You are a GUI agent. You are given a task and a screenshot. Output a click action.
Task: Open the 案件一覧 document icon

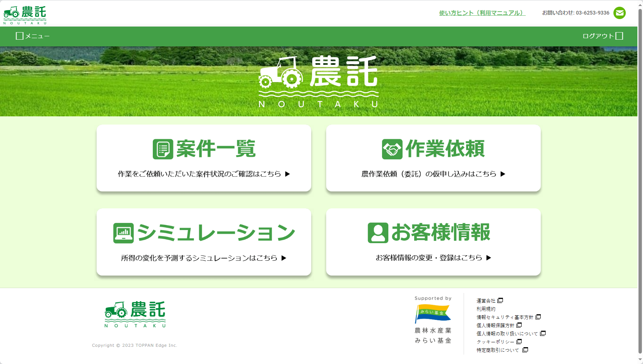[163, 149]
